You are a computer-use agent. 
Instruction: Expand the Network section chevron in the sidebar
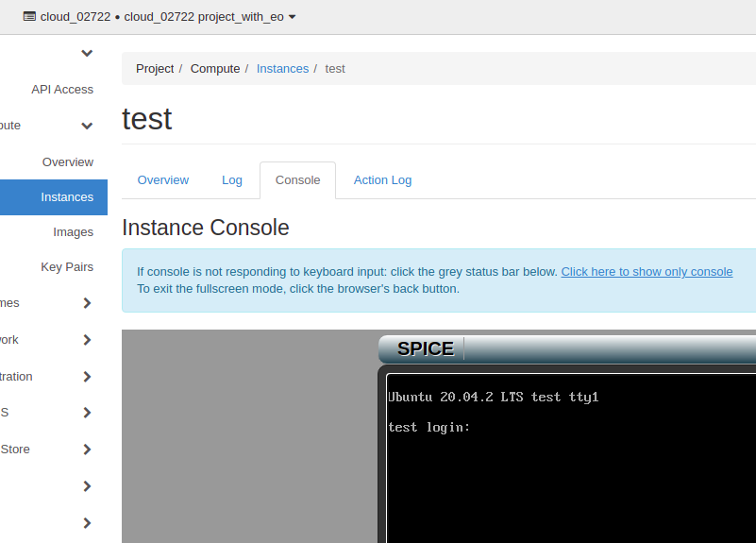(x=87, y=340)
